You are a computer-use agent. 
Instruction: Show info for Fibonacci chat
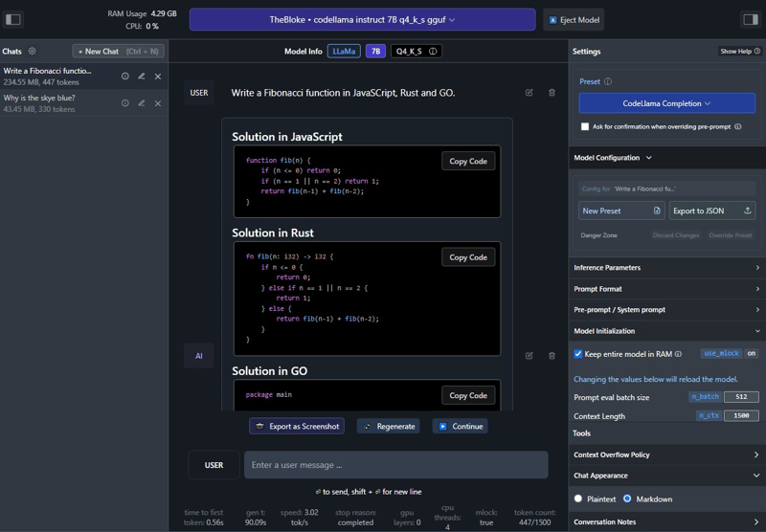pyautogui.click(x=125, y=77)
